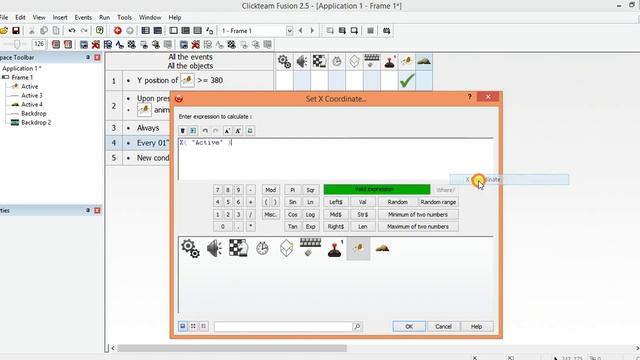Click the Minimum of two numbers button
Image resolution: width=640 pixels, height=360 pixels.
pos(418,214)
